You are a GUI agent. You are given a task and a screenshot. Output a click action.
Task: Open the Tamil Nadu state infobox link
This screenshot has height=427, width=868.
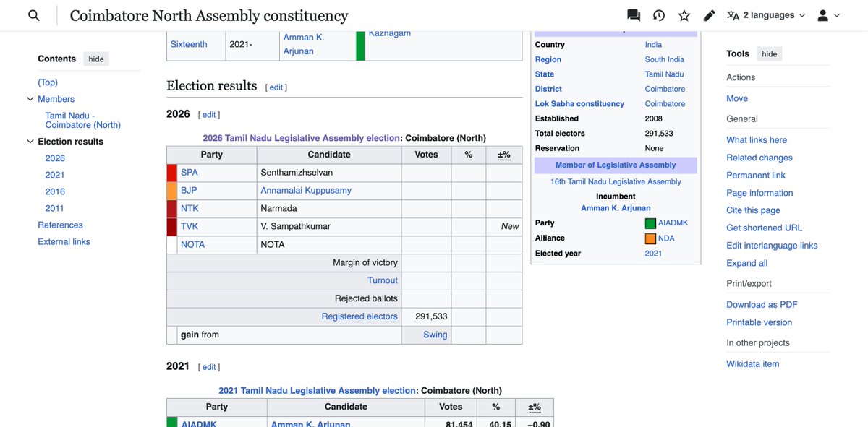pyautogui.click(x=664, y=74)
